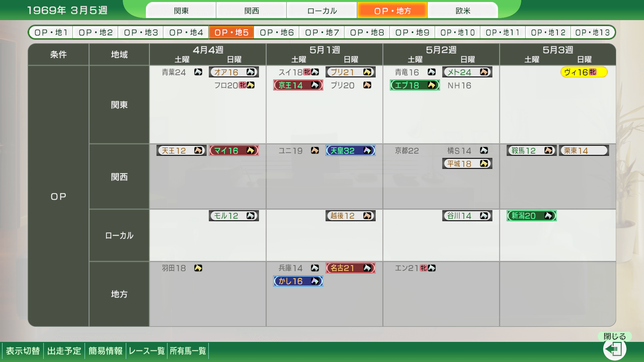This screenshot has height=362, width=644.
Task: Open the 出走予定 list
Action: pos(64,351)
